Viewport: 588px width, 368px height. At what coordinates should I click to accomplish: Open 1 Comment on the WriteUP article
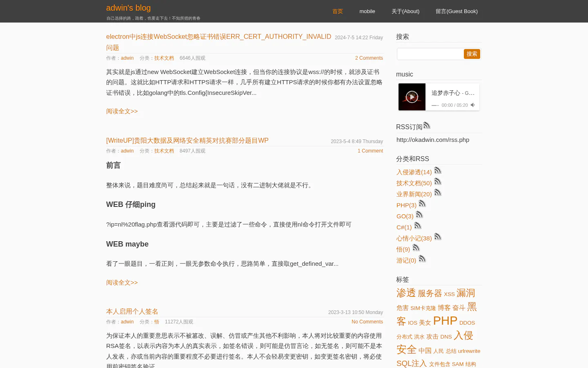pyautogui.click(x=370, y=151)
